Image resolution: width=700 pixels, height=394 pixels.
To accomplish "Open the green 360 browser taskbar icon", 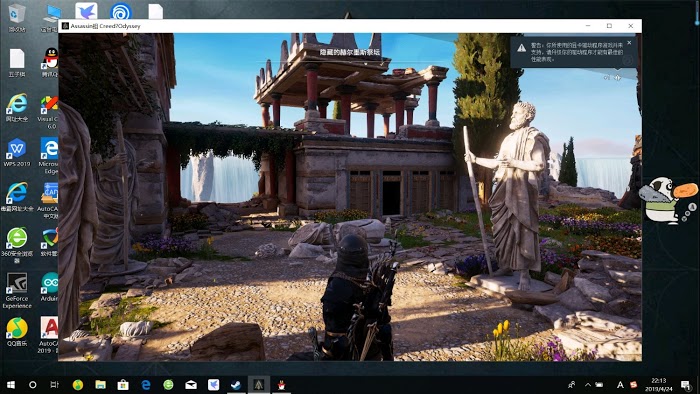I will (168, 385).
